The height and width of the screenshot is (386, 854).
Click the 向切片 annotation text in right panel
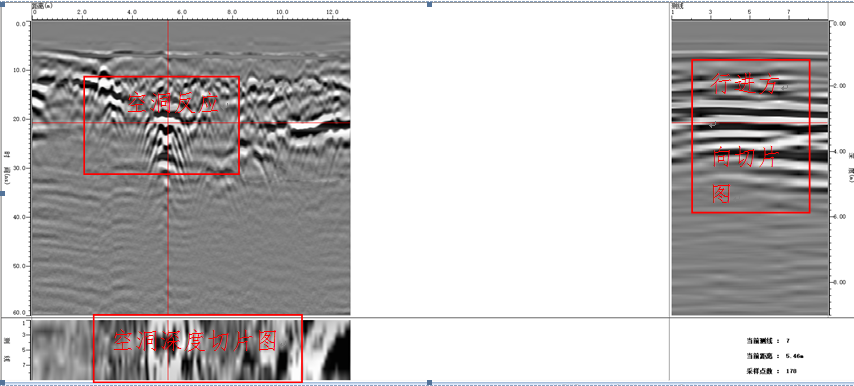point(746,159)
